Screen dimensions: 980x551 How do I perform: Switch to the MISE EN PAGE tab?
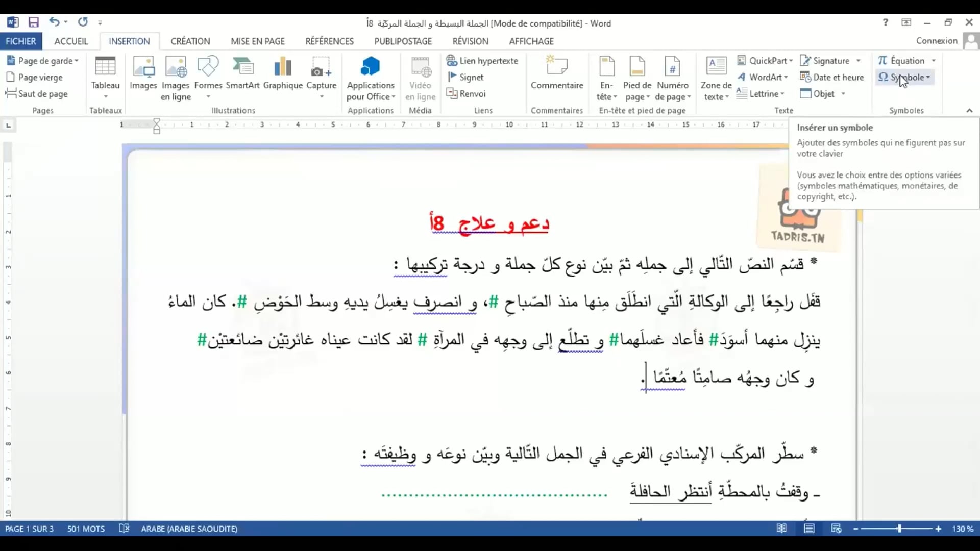tap(257, 41)
